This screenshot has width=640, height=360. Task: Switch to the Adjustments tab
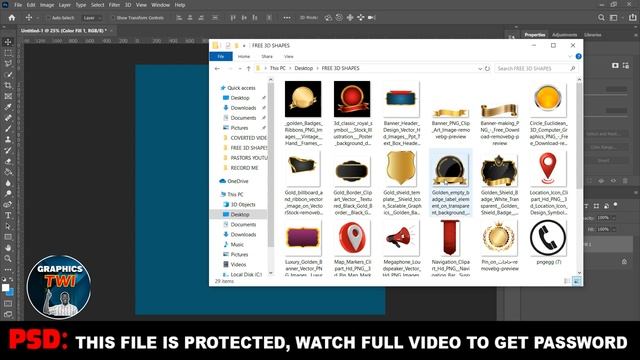564,35
